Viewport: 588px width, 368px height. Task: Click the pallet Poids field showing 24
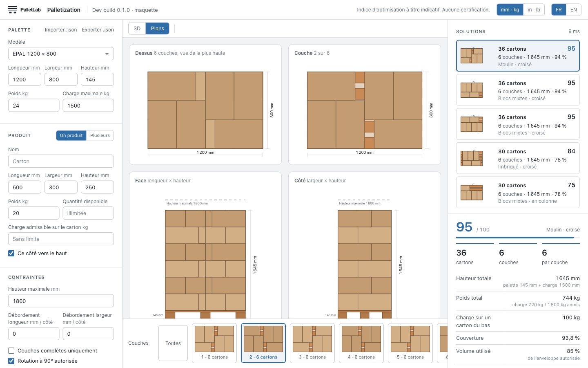tap(33, 105)
